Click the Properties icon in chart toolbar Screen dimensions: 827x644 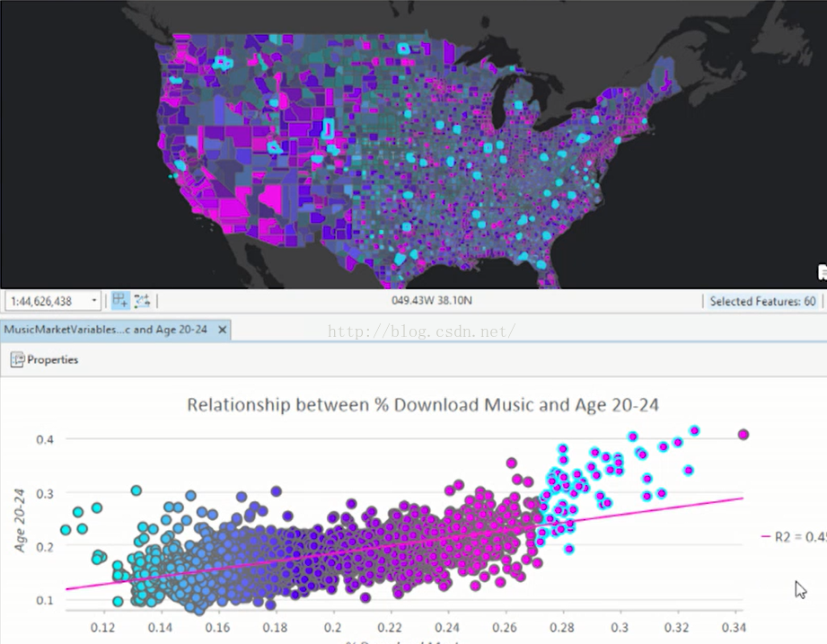coord(17,359)
